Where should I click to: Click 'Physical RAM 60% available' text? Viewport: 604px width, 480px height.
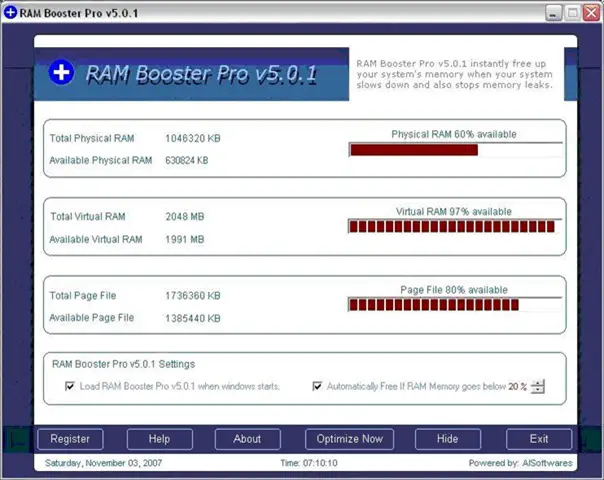tap(454, 134)
